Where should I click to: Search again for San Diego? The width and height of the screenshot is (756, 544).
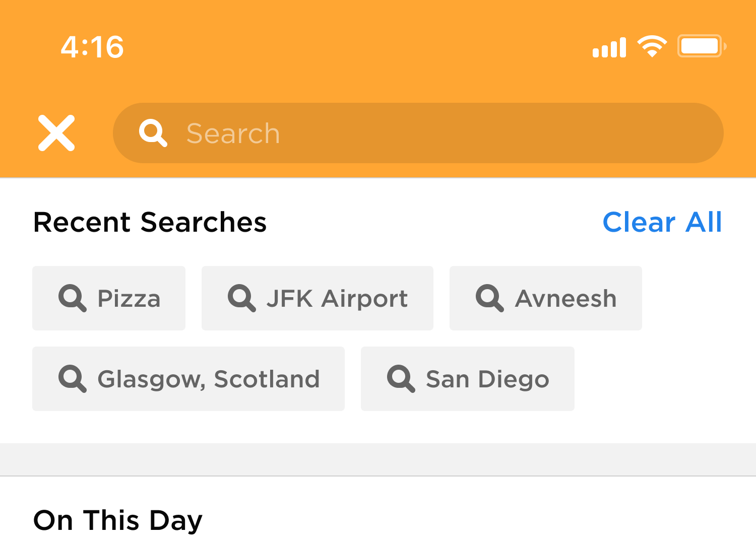tap(467, 379)
